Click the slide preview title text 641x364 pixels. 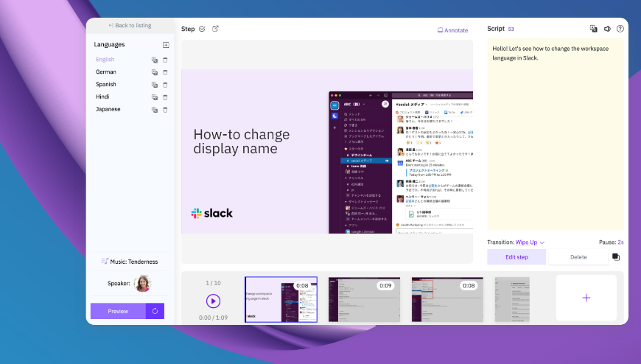[242, 141]
